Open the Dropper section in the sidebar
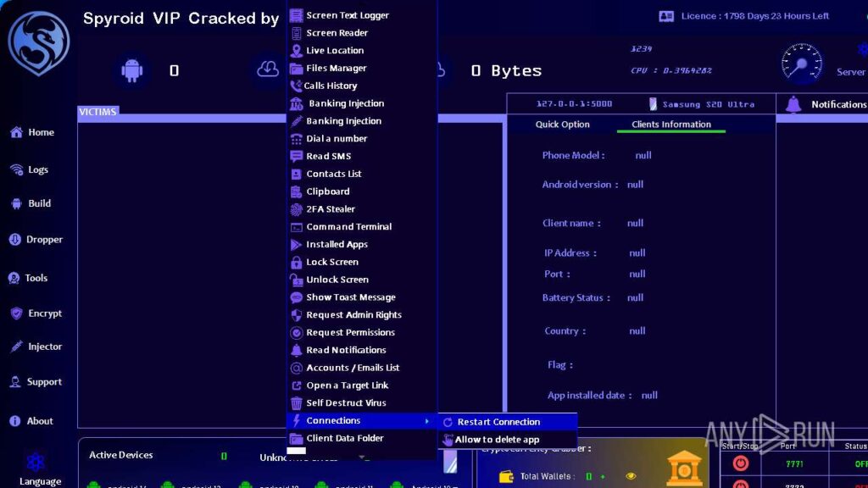868x488 pixels. tap(36, 239)
